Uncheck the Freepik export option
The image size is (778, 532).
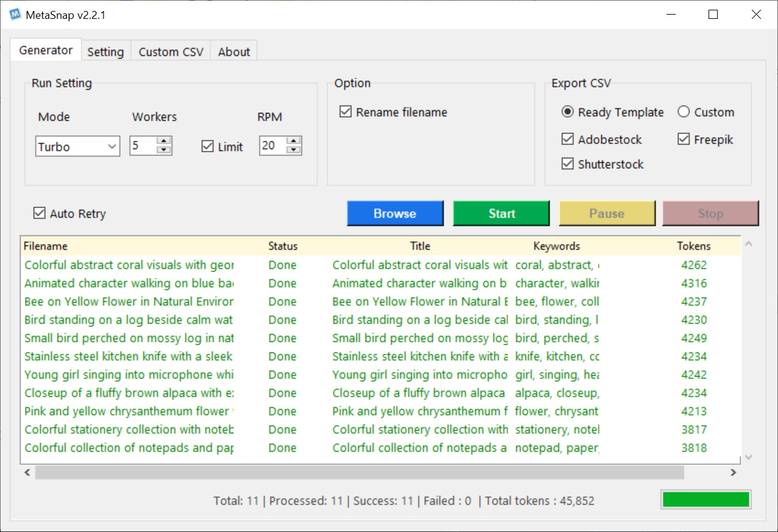(684, 140)
